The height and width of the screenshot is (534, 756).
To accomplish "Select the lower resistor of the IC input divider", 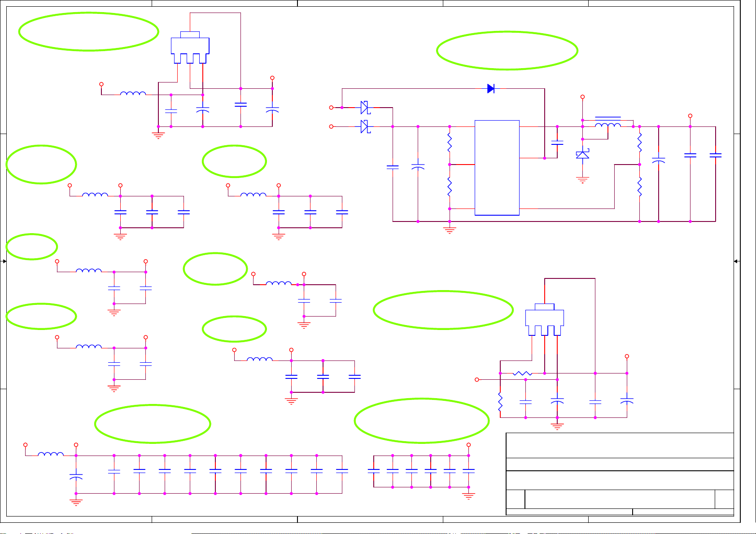I will coord(450,187).
